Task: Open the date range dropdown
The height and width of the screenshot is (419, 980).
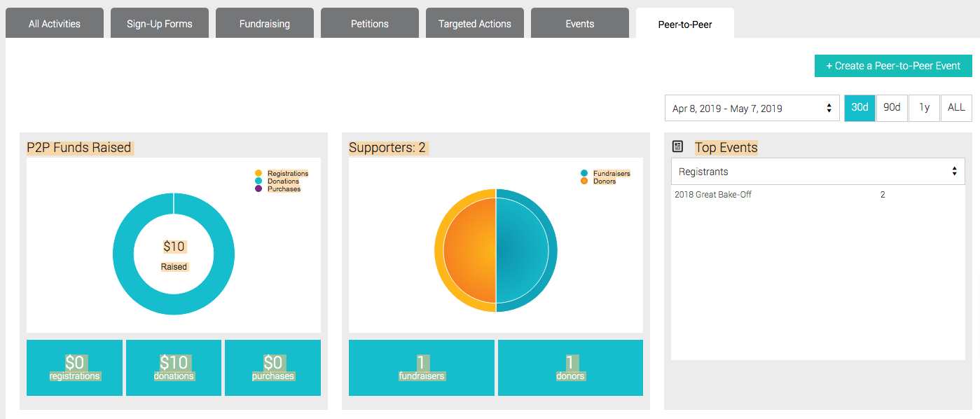Action: click(752, 109)
